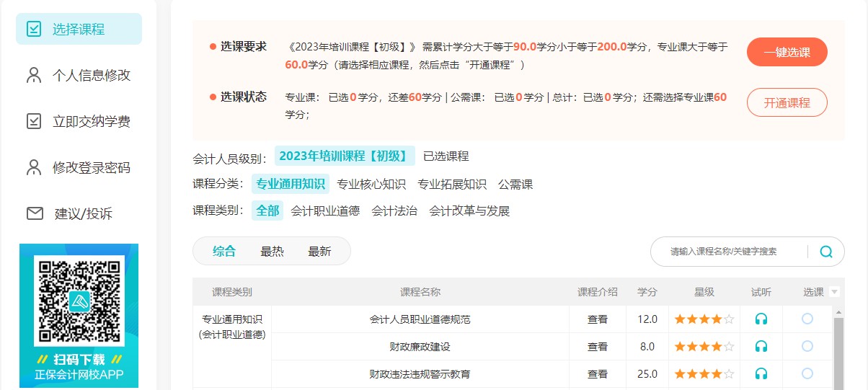
Task: Click the checklist icon beside 立即交纳学费
Action: [34, 121]
